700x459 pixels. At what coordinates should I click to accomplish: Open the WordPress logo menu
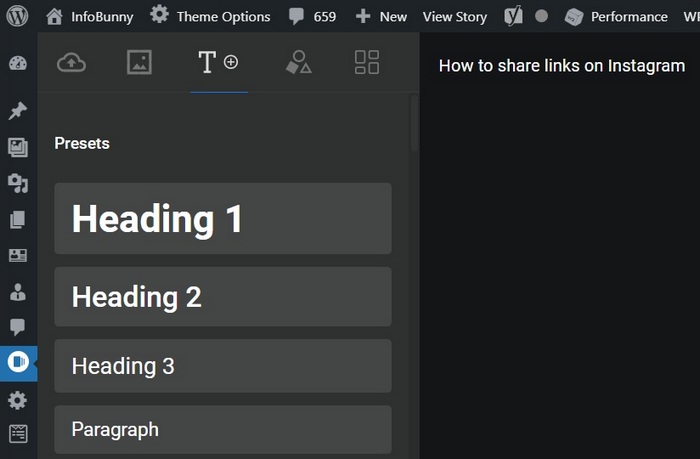[17, 16]
